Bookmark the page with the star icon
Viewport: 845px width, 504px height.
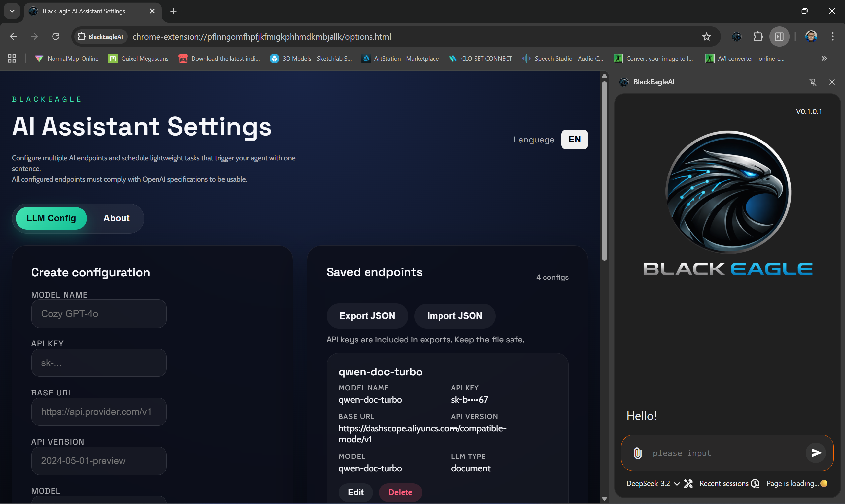707,36
